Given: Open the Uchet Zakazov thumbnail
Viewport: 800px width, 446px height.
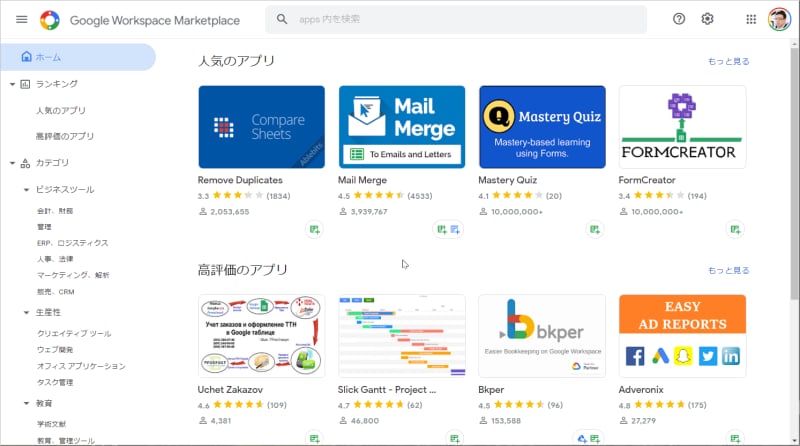Looking at the screenshot, I should pyautogui.click(x=261, y=336).
